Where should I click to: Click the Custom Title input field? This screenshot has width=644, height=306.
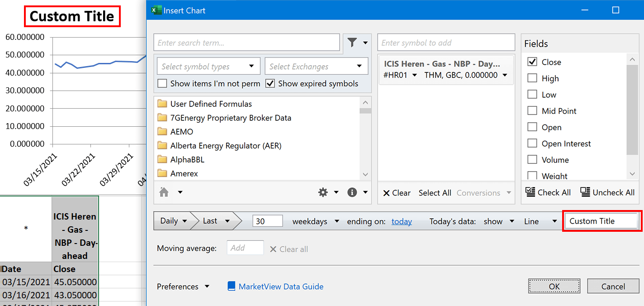(x=601, y=221)
